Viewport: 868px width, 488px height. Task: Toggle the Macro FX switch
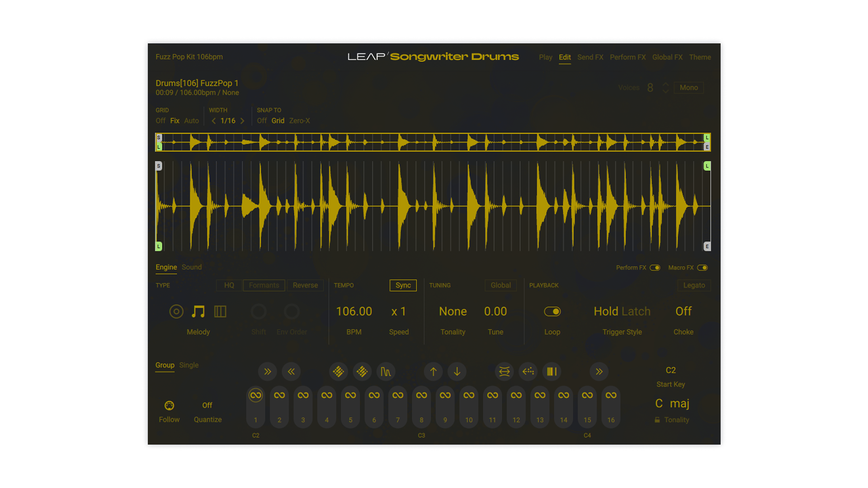pos(703,267)
